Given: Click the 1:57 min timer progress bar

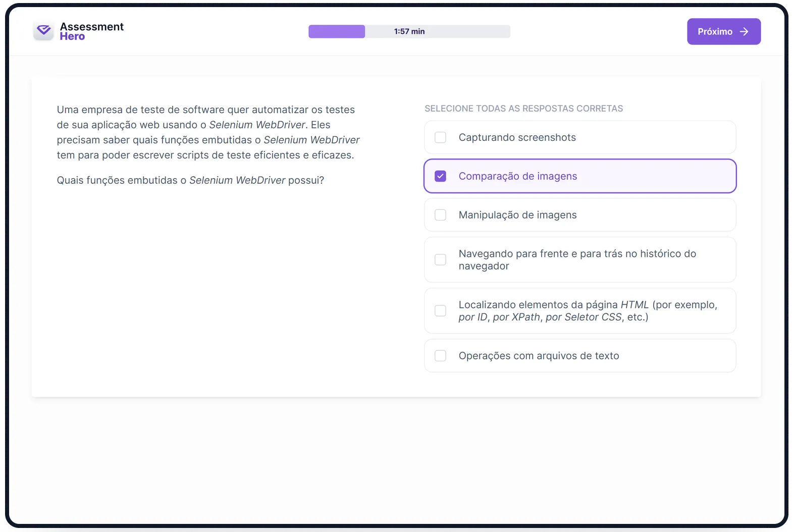Looking at the screenshot, I should click(409, 31).
